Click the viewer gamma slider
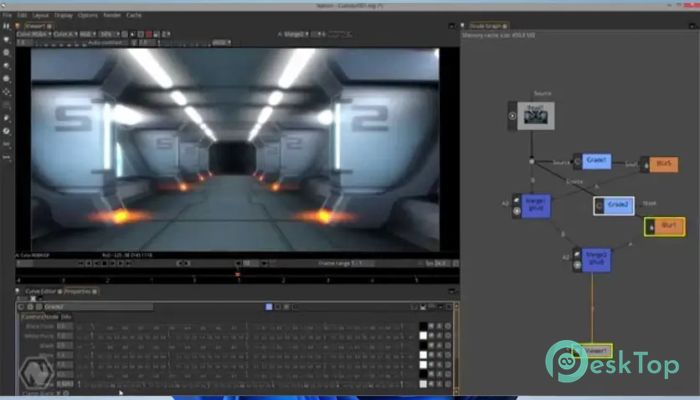Image resolution: width=700 pixels, height=400 pixels. (185, 44)
